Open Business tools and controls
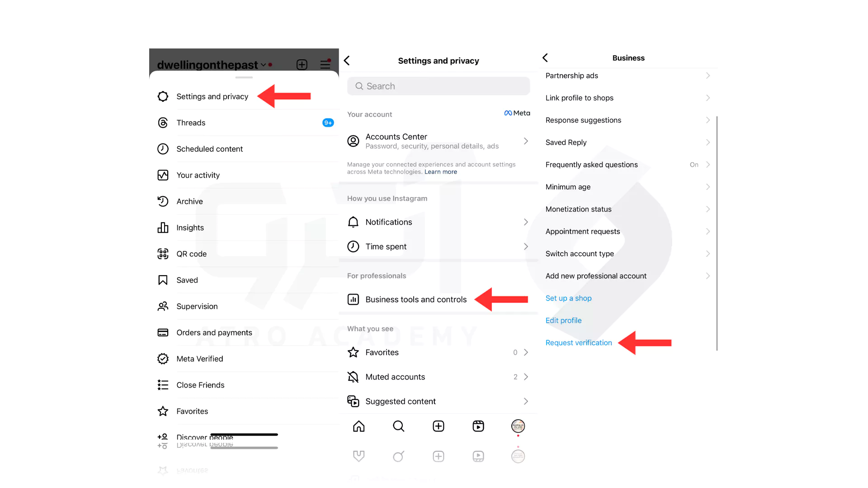868x488 pixels. (x=415, y=299)
